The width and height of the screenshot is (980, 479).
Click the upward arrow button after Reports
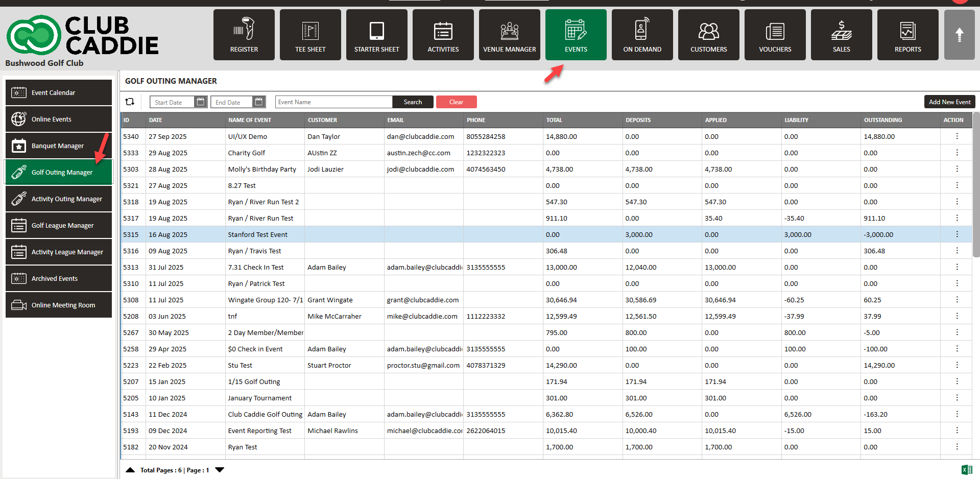[x=959, y=35]
